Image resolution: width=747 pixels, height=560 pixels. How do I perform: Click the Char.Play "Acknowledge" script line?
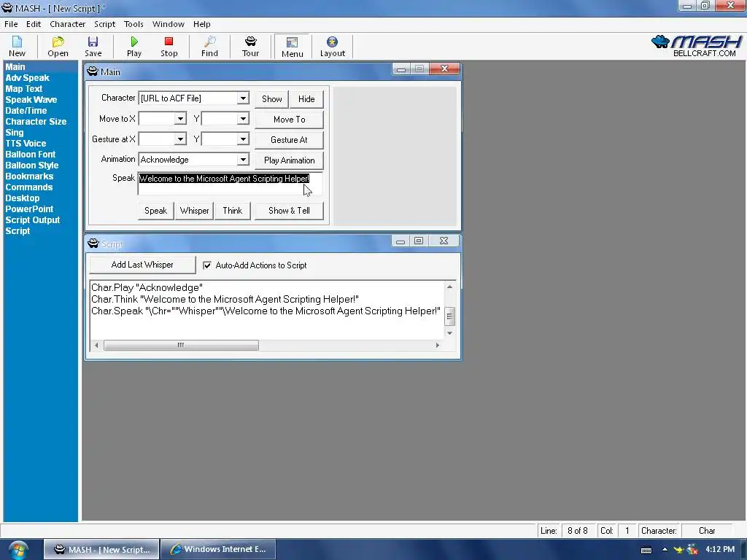pos(147,287)
